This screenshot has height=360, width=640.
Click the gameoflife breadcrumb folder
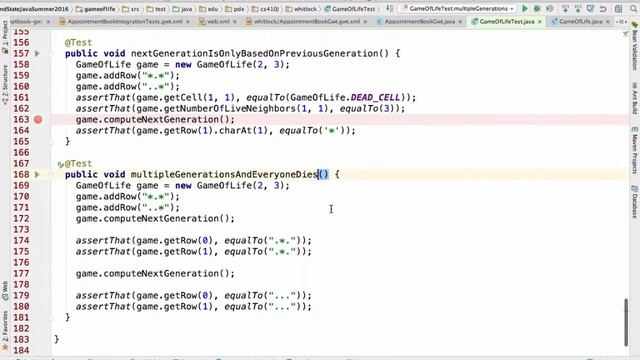[95, 9]
